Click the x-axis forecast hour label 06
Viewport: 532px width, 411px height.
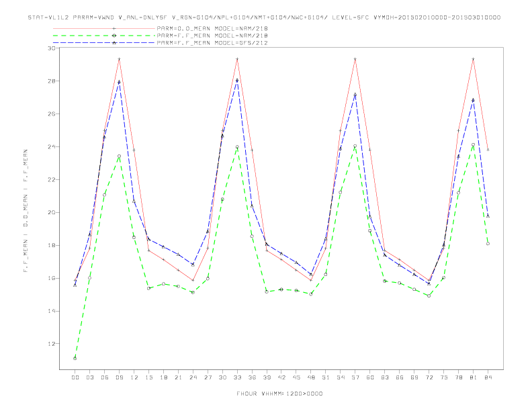105,377
